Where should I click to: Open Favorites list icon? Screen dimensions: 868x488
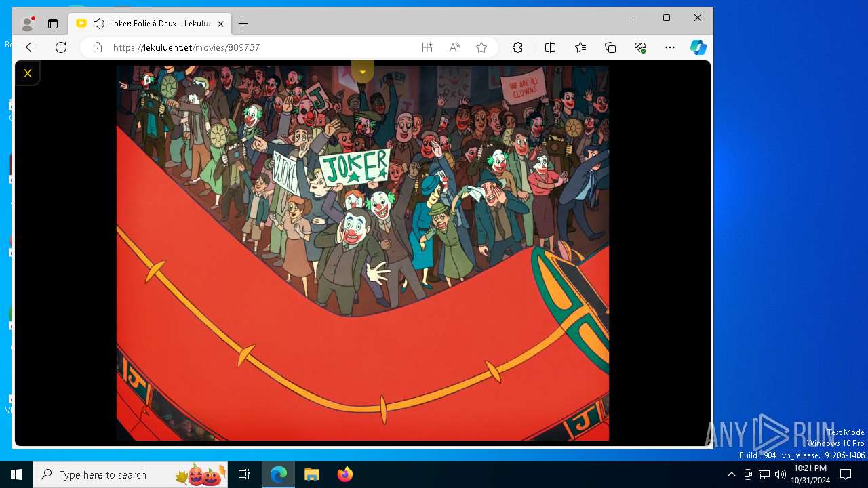tap(580, 47)
